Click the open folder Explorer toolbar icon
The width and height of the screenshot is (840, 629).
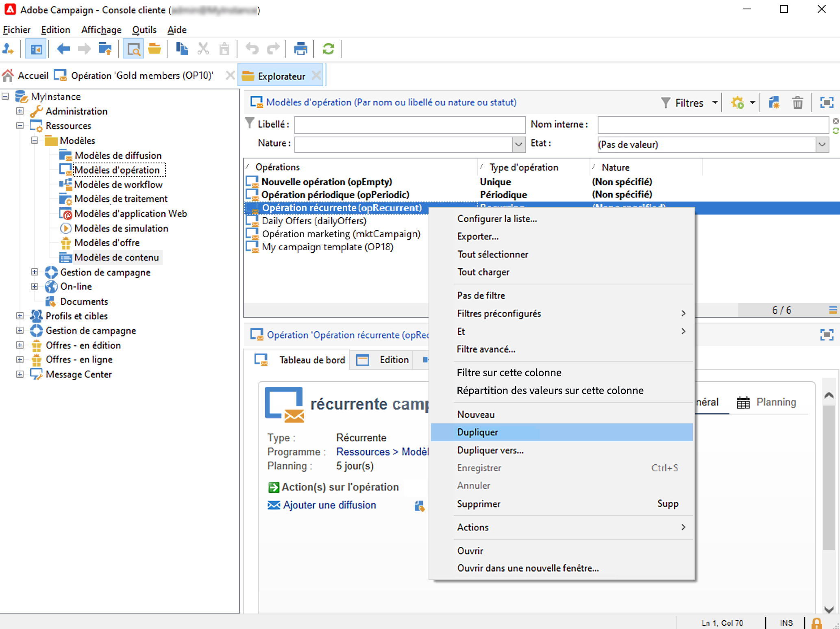pyautogui.click(x=155, y=49)
